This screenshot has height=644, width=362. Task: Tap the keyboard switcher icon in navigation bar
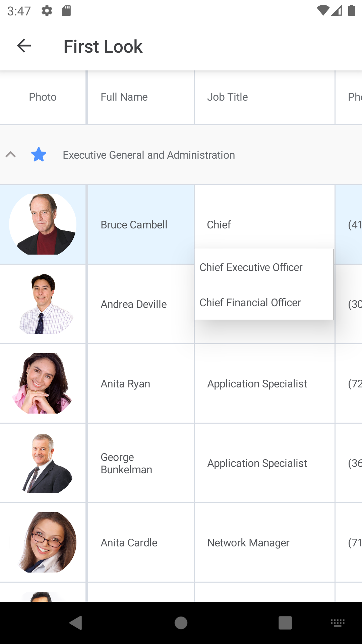(338, 623)
